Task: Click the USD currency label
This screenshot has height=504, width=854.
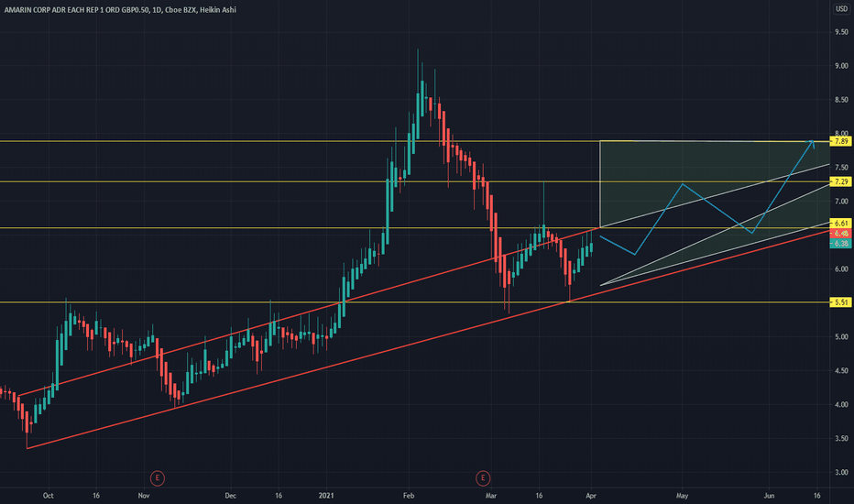Action: pyautogui.click(x=841, y=9)
